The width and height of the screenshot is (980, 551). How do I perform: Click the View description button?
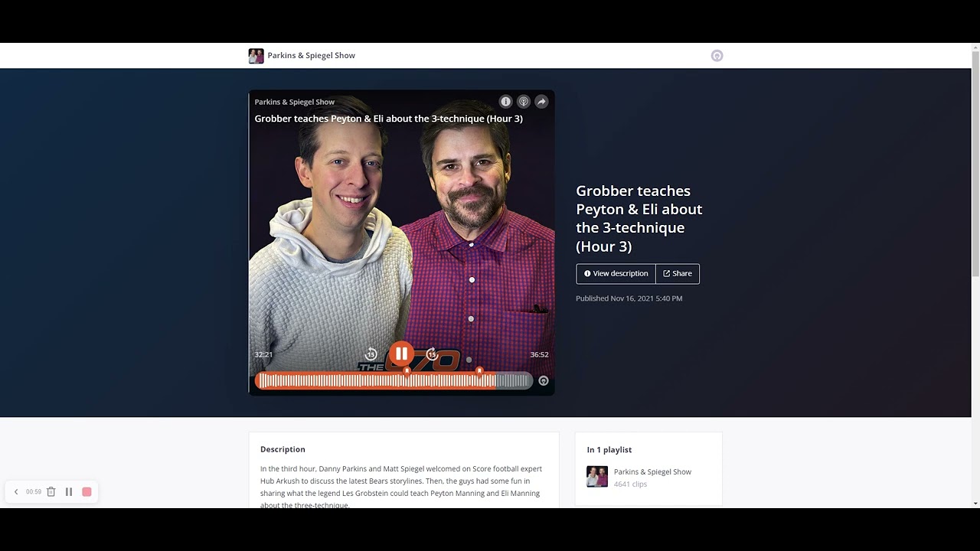616,274
